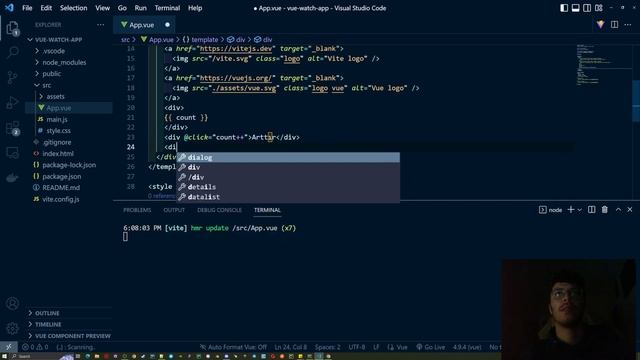The width and height of the screenshot is (640, 360).
Task: Open Source Control view
Action: [x=13, y=77]
